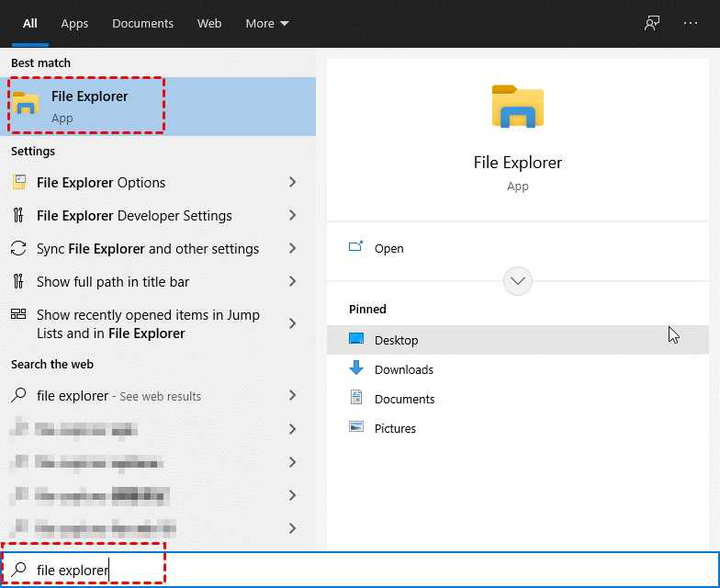Expand arrow for Show full path in title bar
This screenshot has width=720, height=588.
pos(293,282)
